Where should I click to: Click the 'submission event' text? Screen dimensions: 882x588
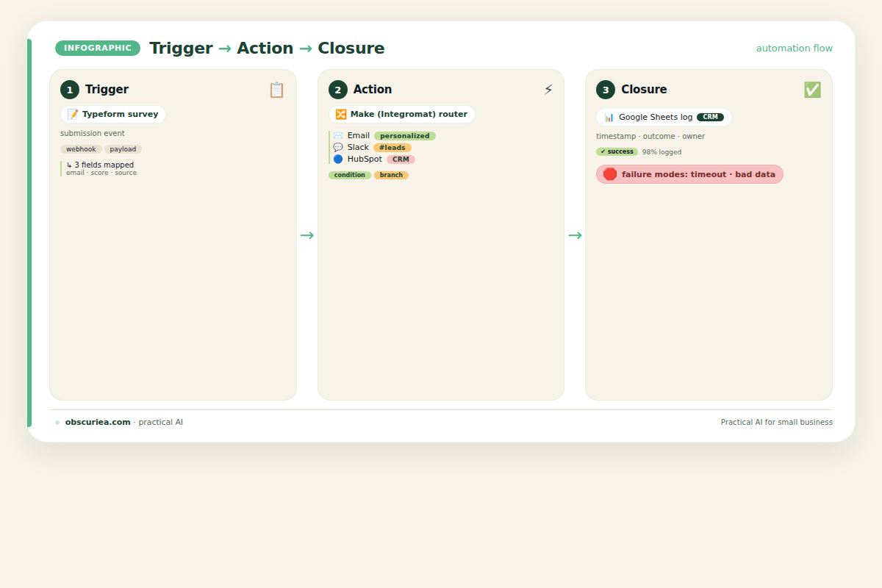coord(93,134)
